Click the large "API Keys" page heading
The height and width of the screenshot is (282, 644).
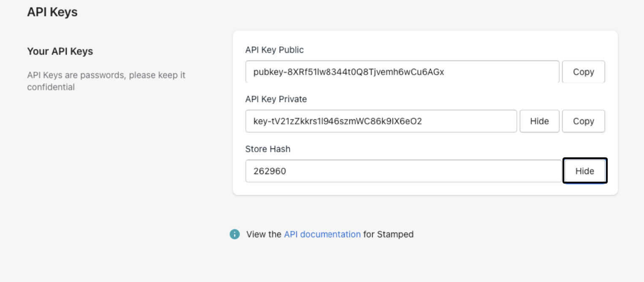point(52,12)
